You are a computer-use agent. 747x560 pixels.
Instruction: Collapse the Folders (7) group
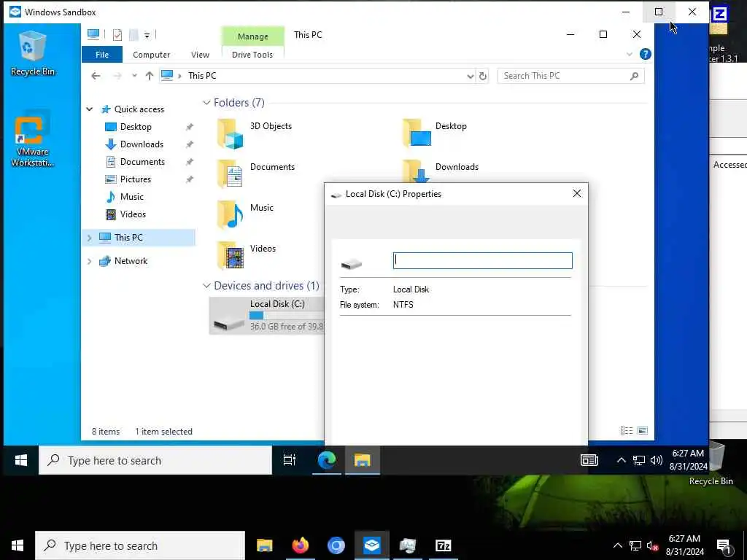click(206, 103)
